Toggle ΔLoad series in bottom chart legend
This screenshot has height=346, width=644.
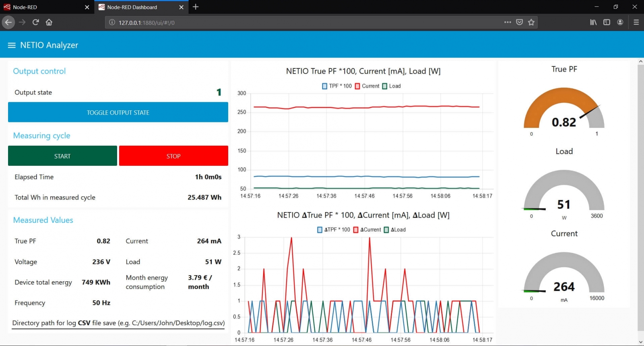395,230
